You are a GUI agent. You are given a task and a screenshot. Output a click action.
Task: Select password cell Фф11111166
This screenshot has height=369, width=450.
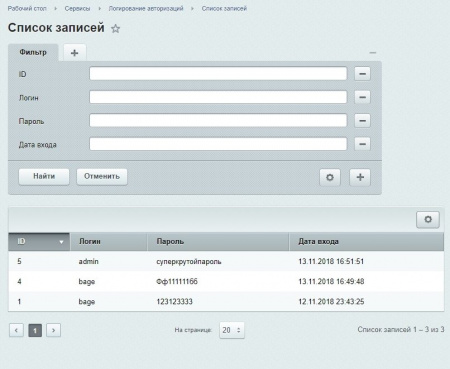tap(177, 282)
